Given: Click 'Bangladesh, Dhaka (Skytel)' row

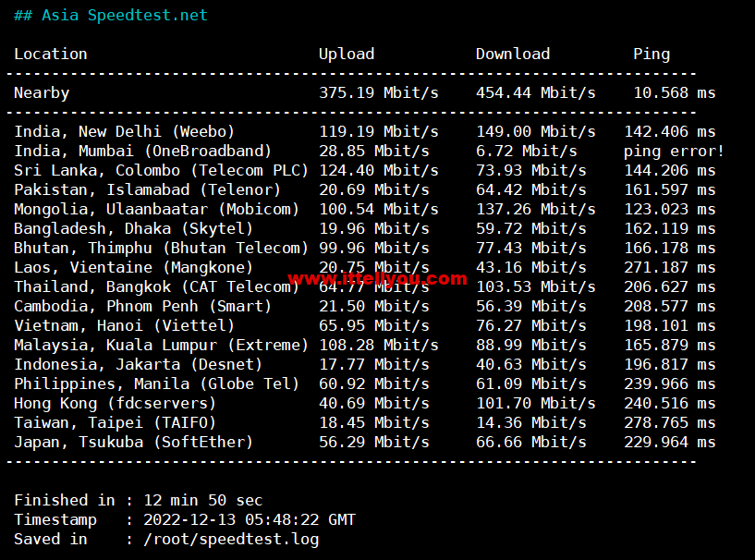Looking at the screenshot, I should [133, 229].
